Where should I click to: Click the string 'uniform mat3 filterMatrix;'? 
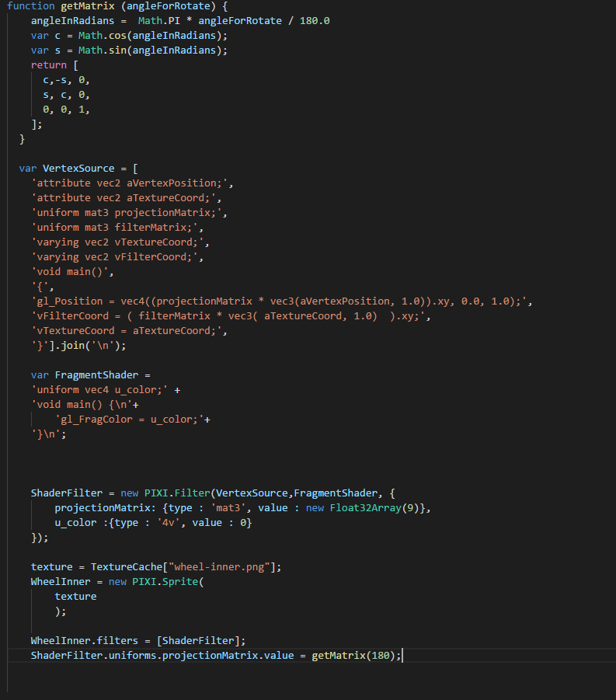[x=114, y=228]
